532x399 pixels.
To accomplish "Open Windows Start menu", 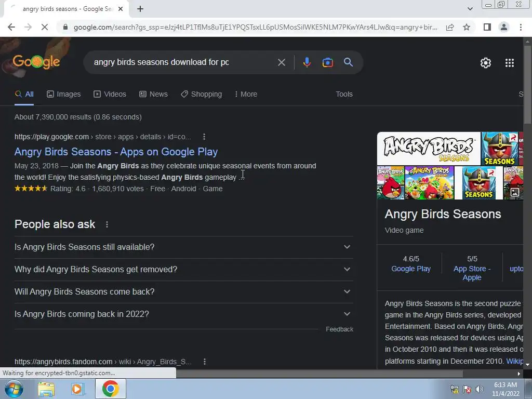I will click(14, 389).
